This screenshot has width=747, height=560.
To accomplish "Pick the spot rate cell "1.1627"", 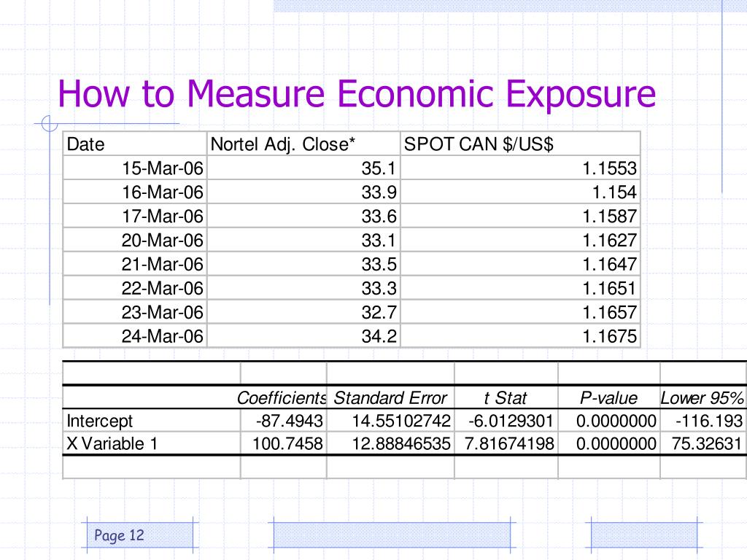I will pyautogui.click(x=520, y=240).
